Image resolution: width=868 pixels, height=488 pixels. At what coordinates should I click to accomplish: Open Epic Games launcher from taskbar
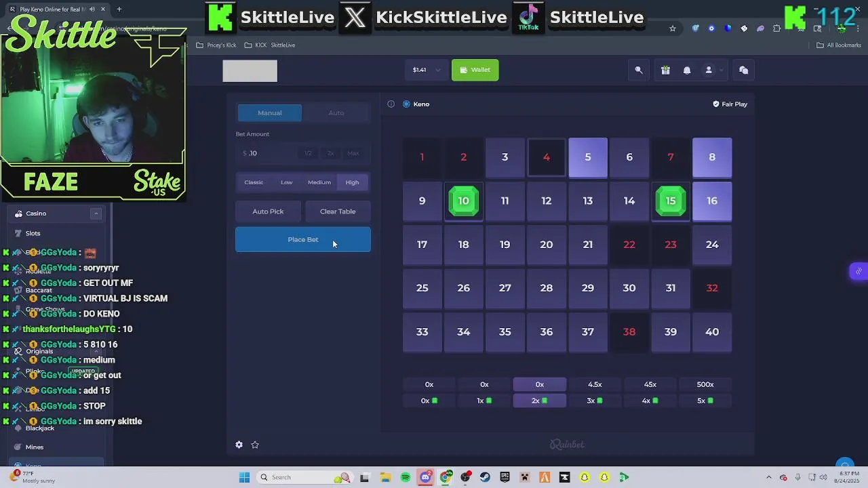pyautogui.click(x=505, y=477)
